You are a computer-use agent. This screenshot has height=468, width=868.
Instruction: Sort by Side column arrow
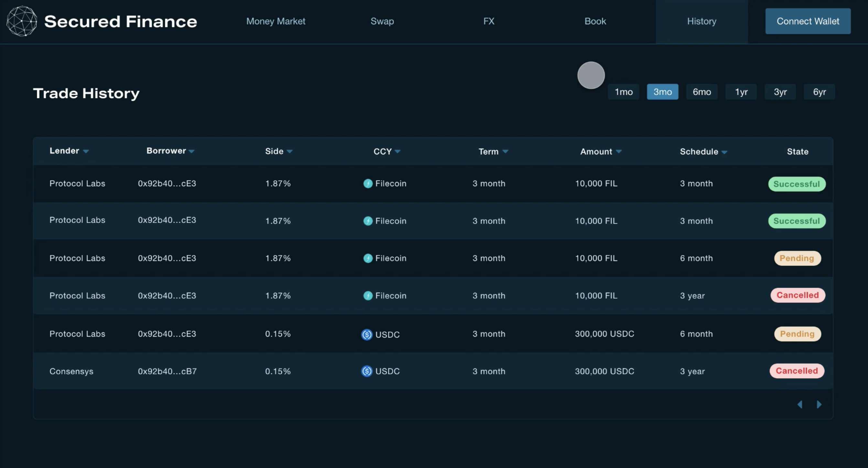pyautogui.click(x=289, y=152)
